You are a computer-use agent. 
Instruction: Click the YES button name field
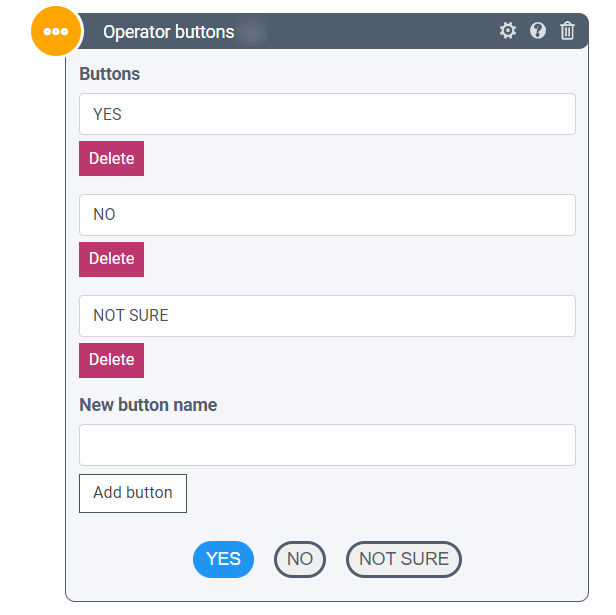pos(327,114)
